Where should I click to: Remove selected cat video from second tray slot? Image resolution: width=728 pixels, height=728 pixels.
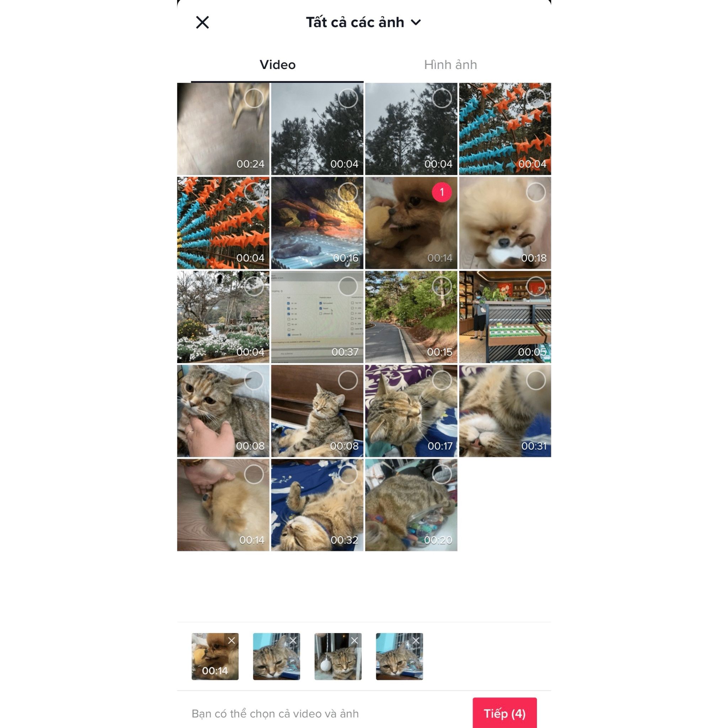(x=293, y=641)
